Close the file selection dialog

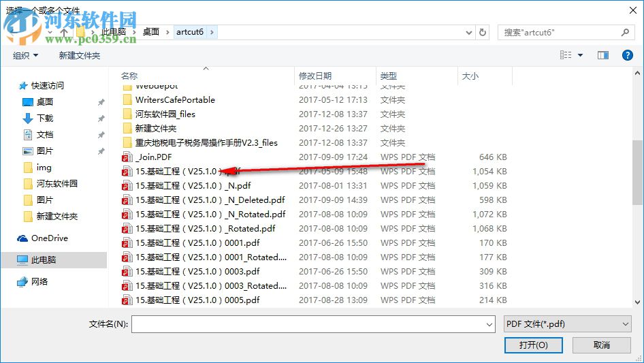[633, 10]
